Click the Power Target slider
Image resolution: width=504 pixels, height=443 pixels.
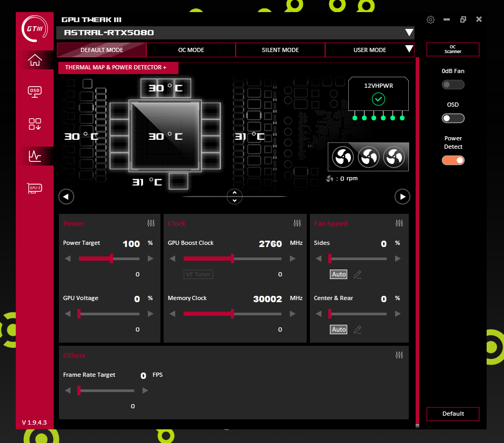click(x=109, y=259)
